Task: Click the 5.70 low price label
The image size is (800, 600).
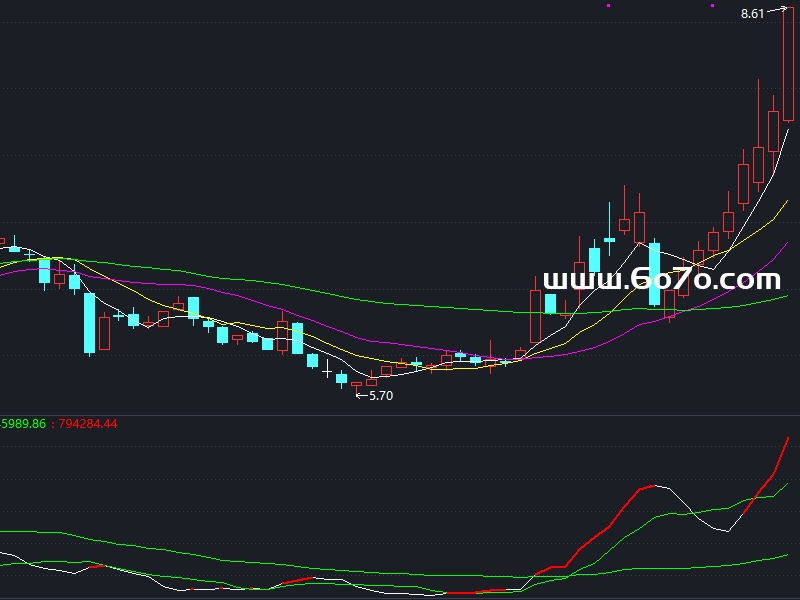Action: pyautogui.click(x=381, y=396)
